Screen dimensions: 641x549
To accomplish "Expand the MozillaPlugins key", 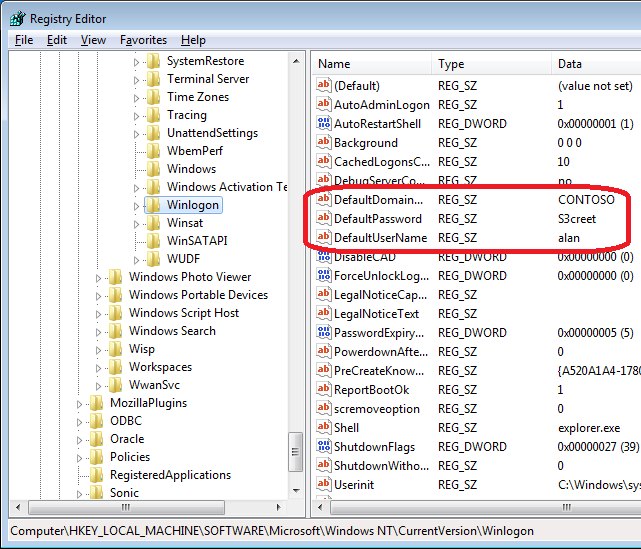I will click(80, 403).
